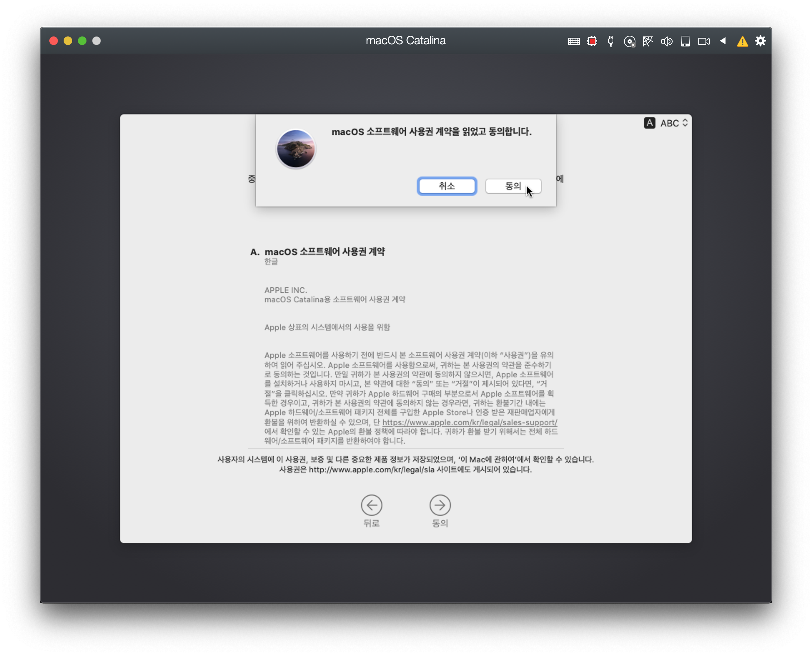This screenshot has height=656, width=812.
Task: Click the keyboard icon in the title bar
Action: pos(574,41)
